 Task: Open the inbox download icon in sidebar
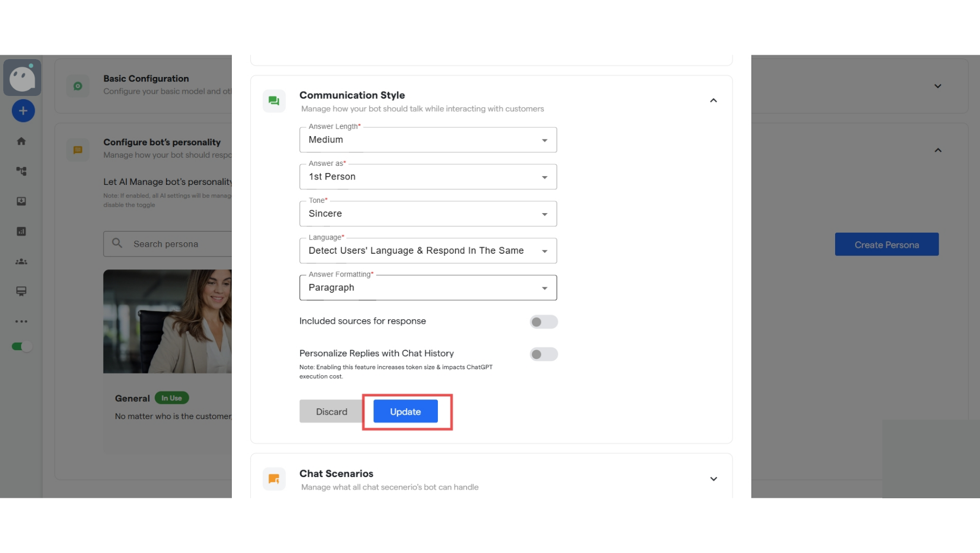click(x=21, y=201)
